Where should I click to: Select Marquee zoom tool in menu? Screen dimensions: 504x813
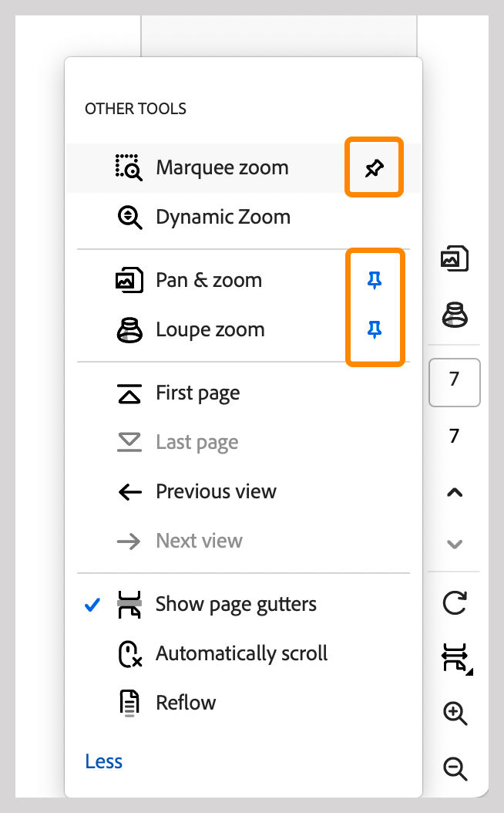[222, 167]
